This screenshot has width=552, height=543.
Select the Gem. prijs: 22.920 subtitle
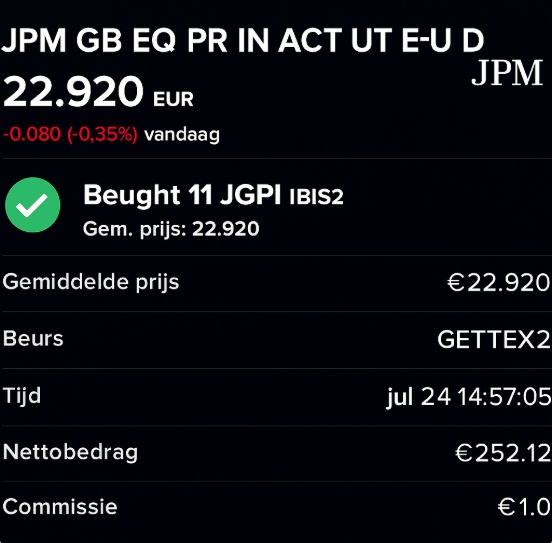171,229
